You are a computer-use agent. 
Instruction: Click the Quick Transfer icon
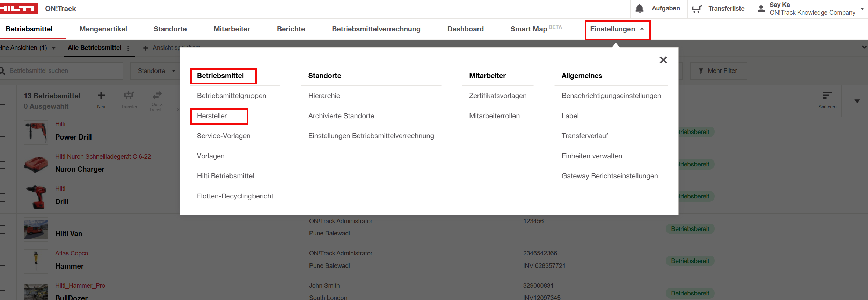coord(157,95)
